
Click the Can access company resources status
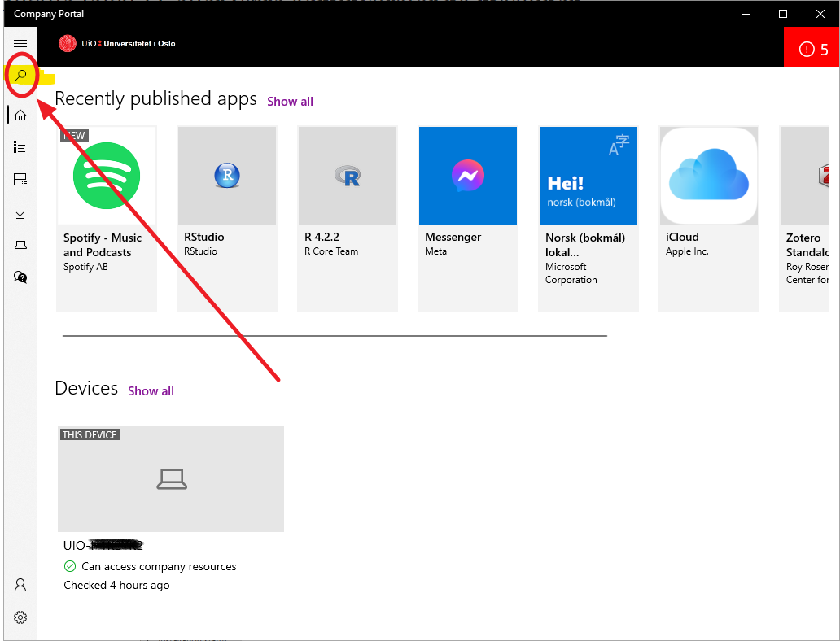pyautogui.click(x=150, y=566)
